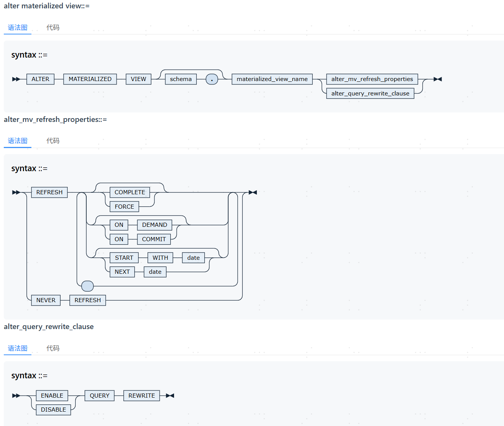Click the ON box before COMMIT
The width and height of the screenshot is (504, 426).
(x=119, y=239)
